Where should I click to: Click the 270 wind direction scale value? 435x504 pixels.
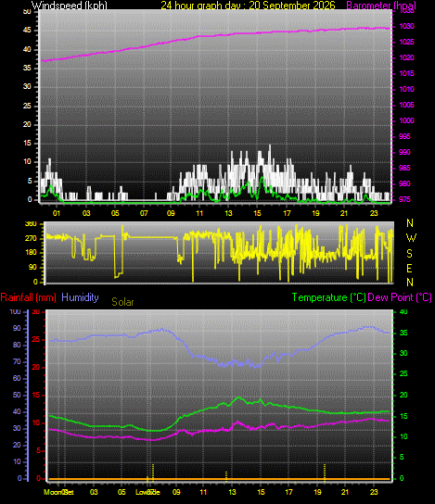tap(31, 239)
